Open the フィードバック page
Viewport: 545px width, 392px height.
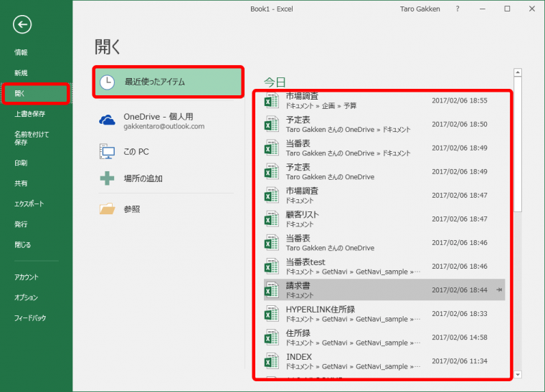[30, 318]
